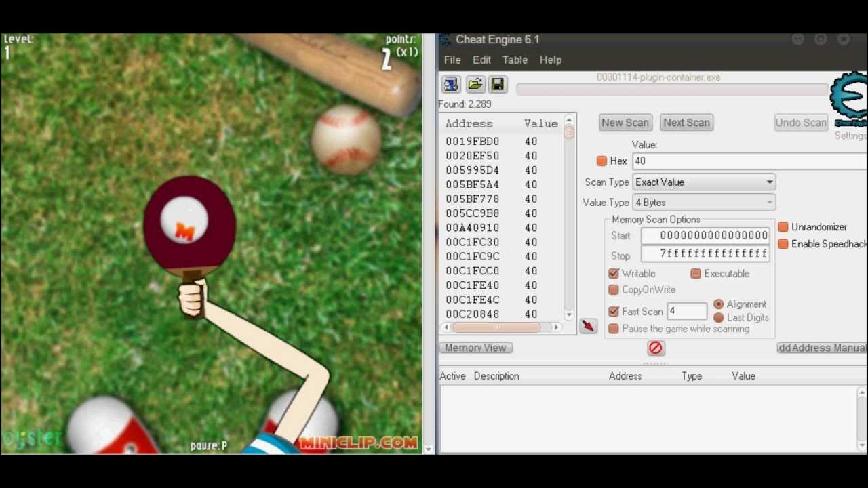Image resolution: width=868 pixels, height=488 pixels.
Task: Toggle the Hex checkbox
Action: pos(601,161)
